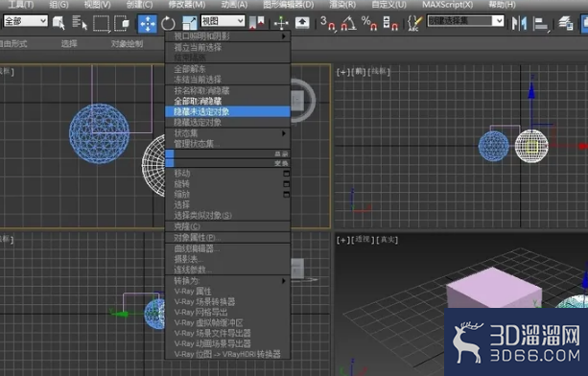The height and width of the screenshot is (376, 588).
Task: Choose 克隆(C) in context menu
Action: 227,226
